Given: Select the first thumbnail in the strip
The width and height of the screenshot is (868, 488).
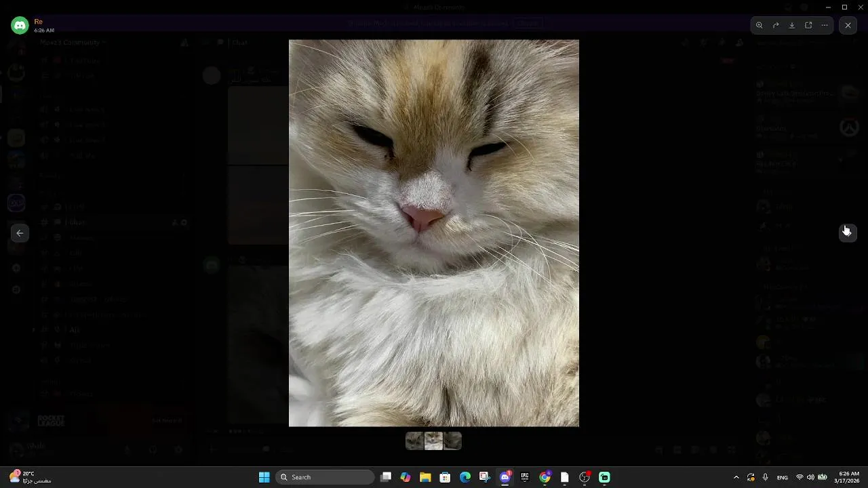Looking at the screenshot, I should pyautogui.click(x=414, y=441).
